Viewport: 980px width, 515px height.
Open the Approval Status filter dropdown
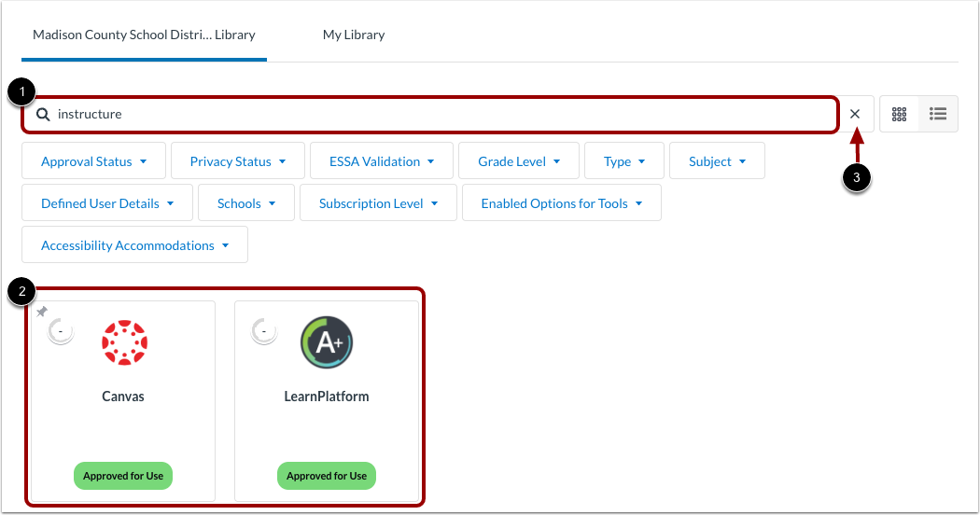pos(93,161)
